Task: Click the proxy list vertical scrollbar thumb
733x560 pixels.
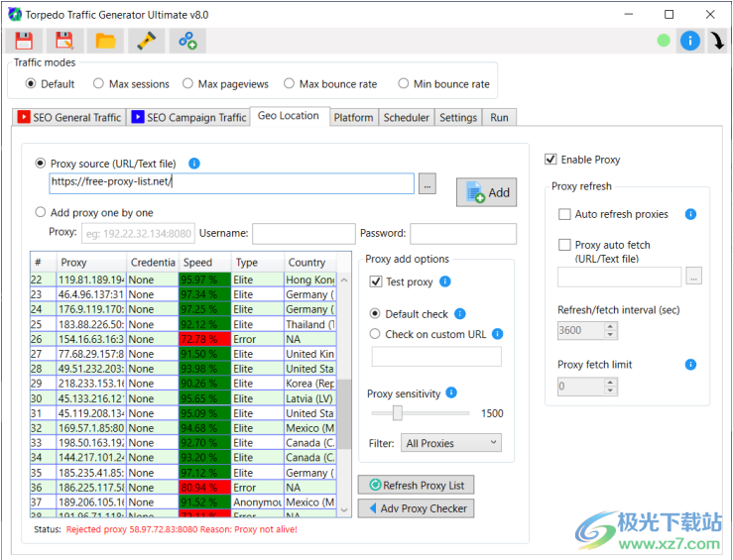Action: (344, 413)
